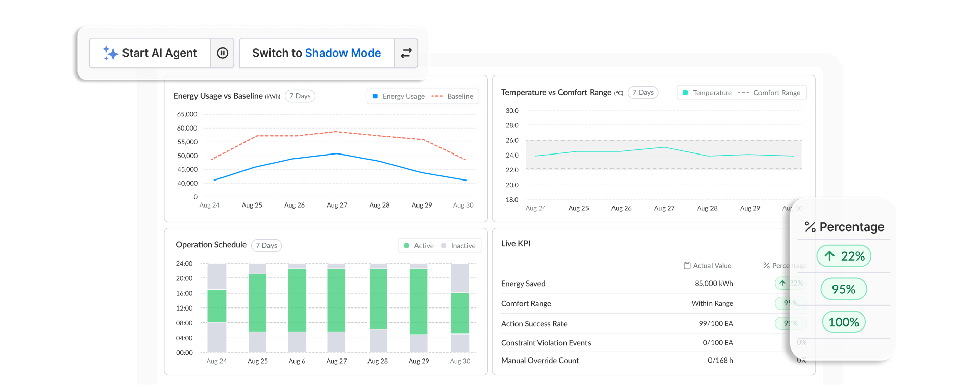
Task: Click the percent icon in Live KPI column header
Action: [766, 266]
